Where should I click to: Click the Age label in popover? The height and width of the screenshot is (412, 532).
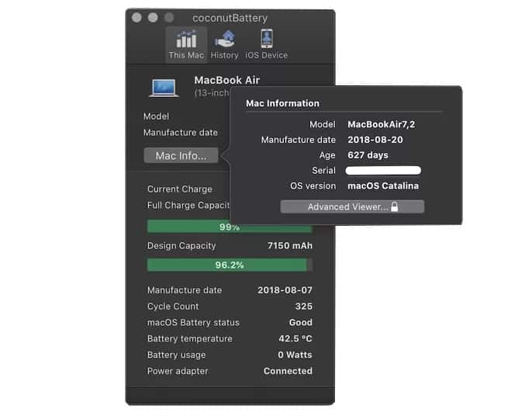coord(327,155)
